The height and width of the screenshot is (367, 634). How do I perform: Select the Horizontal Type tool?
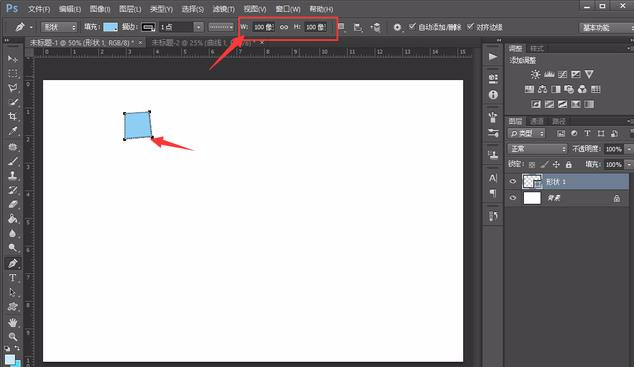(13, 278)
